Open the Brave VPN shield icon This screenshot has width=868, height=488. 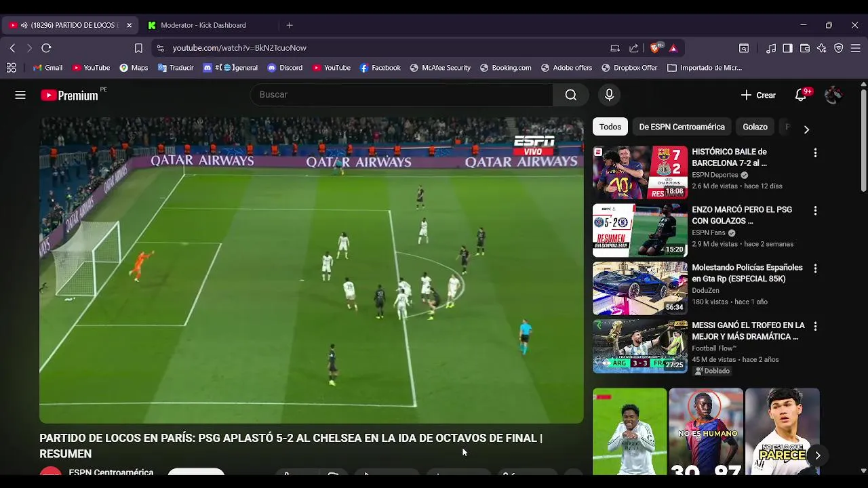click(839, 48)
